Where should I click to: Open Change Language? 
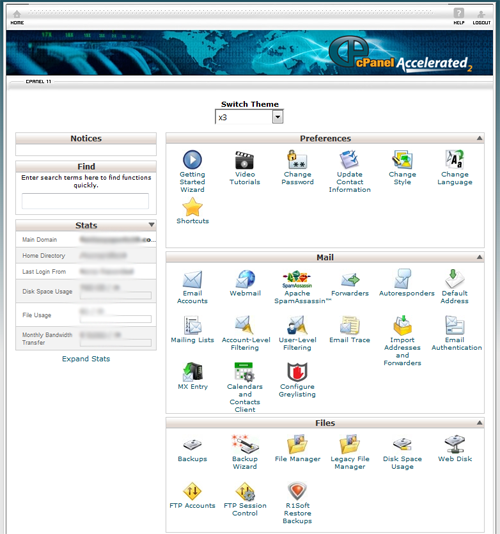tap(455, 168)
